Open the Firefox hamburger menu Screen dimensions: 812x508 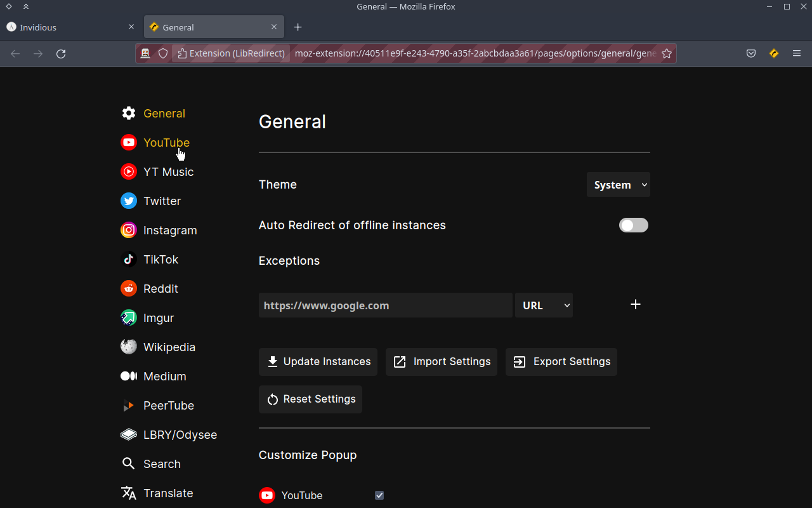pyautogui.click(x=797, y=53)
